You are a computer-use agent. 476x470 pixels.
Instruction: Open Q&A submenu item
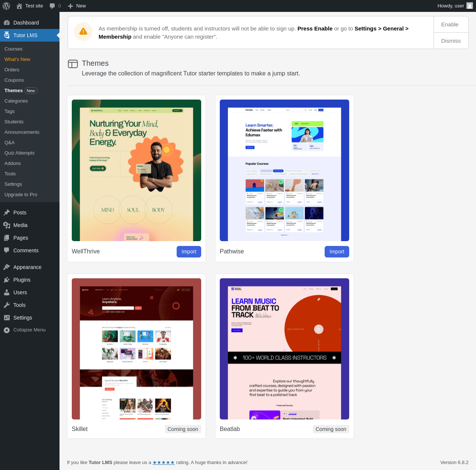coord(10,143)
